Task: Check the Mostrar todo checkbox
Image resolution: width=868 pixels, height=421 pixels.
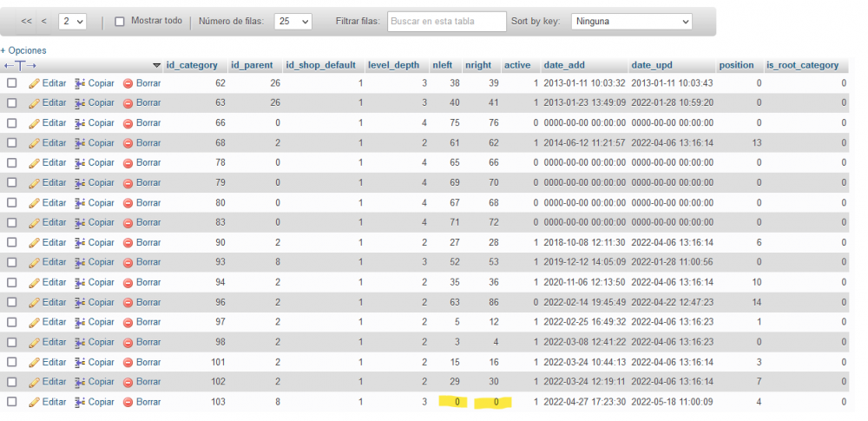Action: pyautogui.click(x=120, y=22)
